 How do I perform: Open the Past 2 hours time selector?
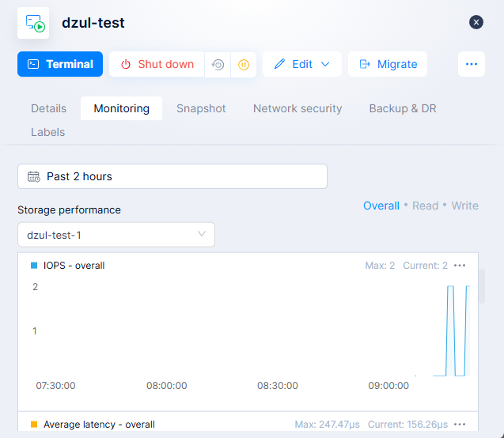pos(172,176)
